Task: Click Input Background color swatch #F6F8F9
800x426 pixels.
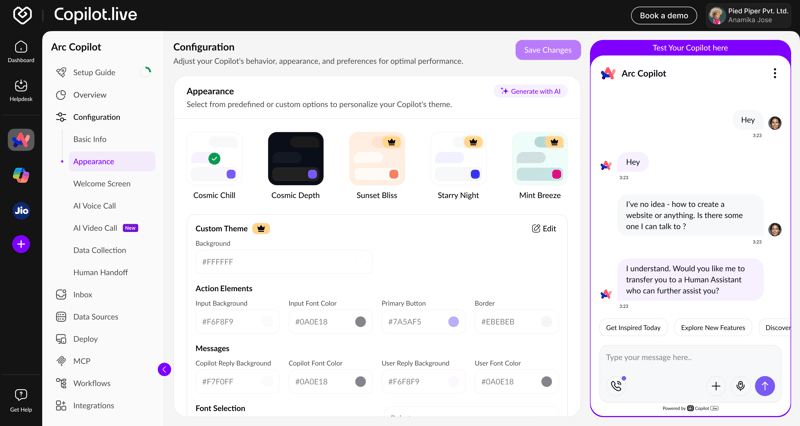Action: click(x=267, y=322)
